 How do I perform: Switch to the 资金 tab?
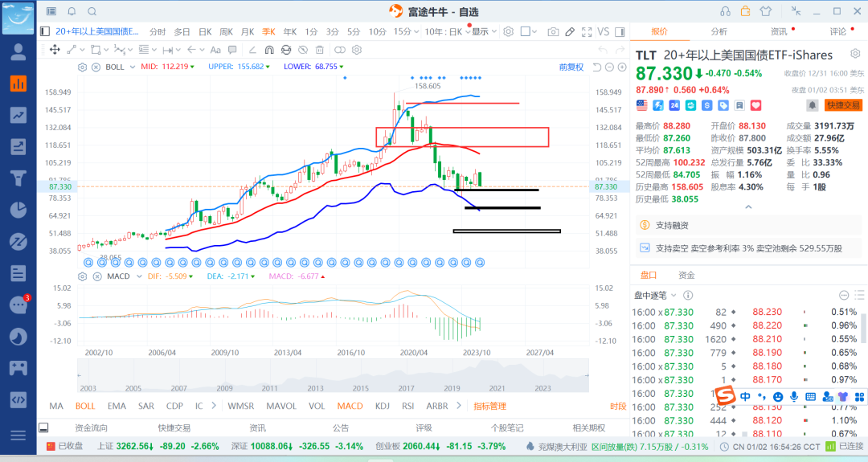pyautogui.click(x=686, y=275)
